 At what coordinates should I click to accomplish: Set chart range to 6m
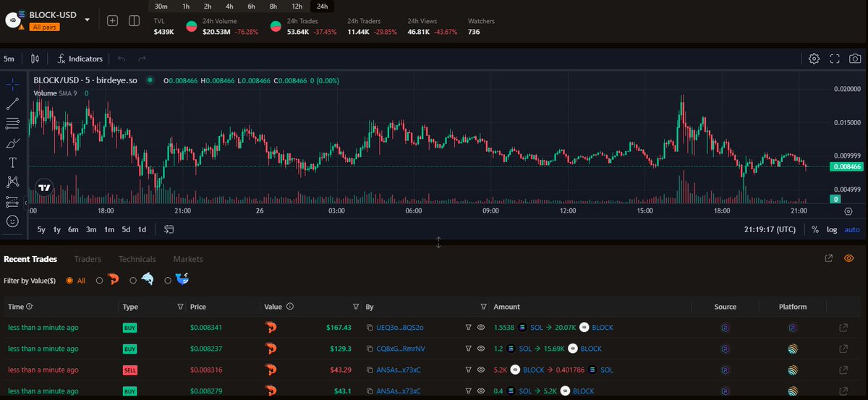tap(73, 229)
